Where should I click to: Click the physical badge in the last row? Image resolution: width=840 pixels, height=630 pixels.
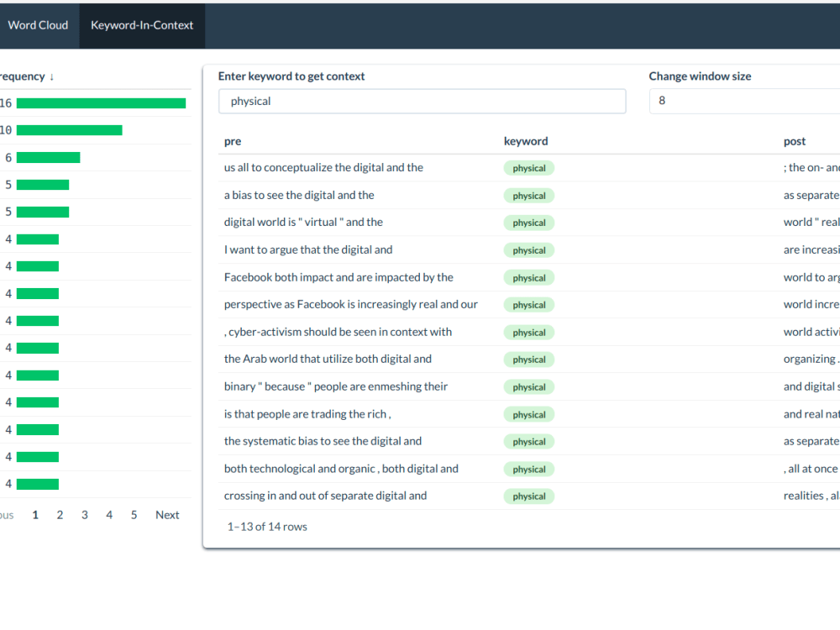tap(528, 496)
